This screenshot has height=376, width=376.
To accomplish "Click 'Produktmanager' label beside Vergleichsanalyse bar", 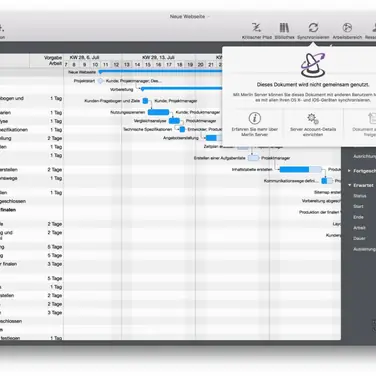I will (201, 121).
